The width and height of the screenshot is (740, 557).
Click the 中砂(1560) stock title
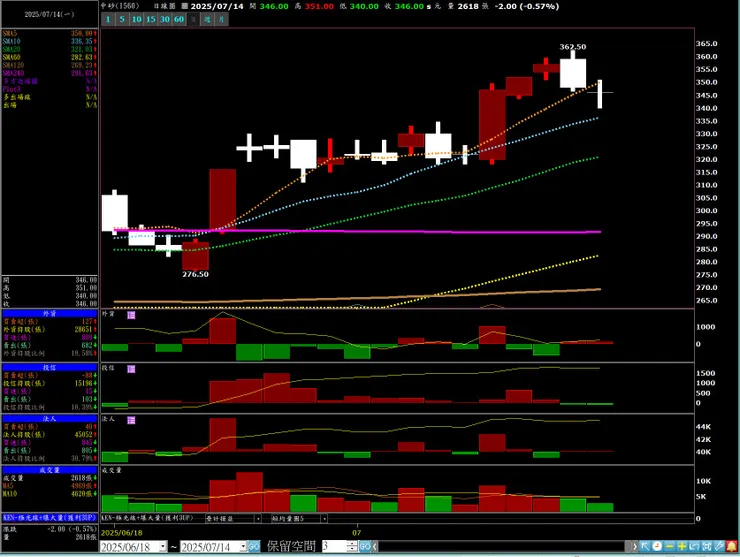pos(120,6)
